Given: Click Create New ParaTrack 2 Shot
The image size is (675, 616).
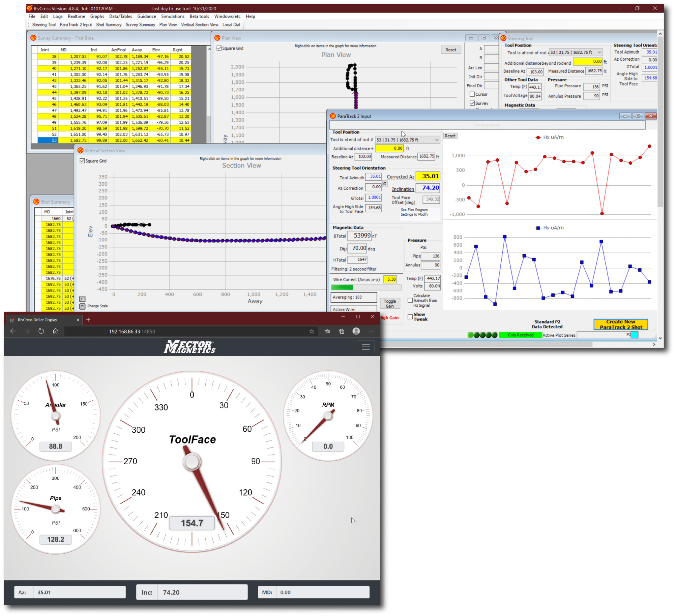Looking at the screenshot, I should (620, 324).
